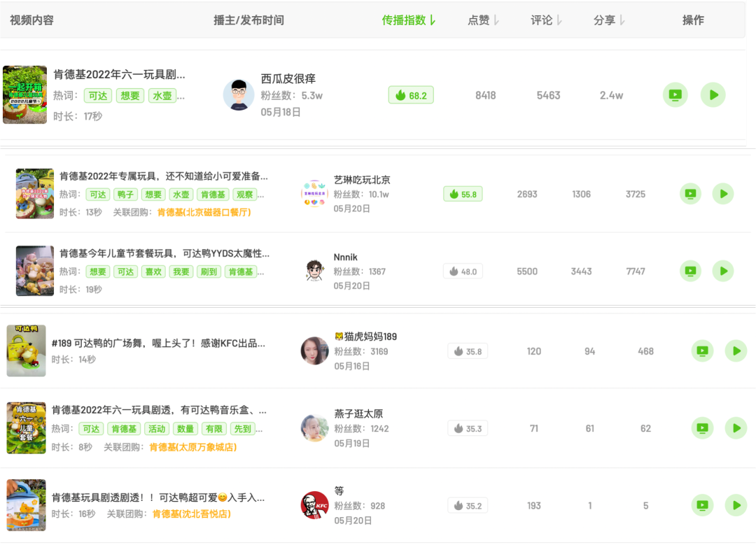The width and height of the screenshot is (756, 545).
Task: Click the 8418 likes count
Action: (x=486, y=95)
